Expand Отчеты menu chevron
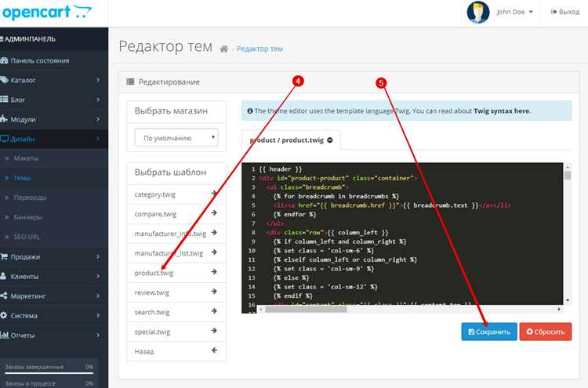588x388 pixels. [98, 335]
